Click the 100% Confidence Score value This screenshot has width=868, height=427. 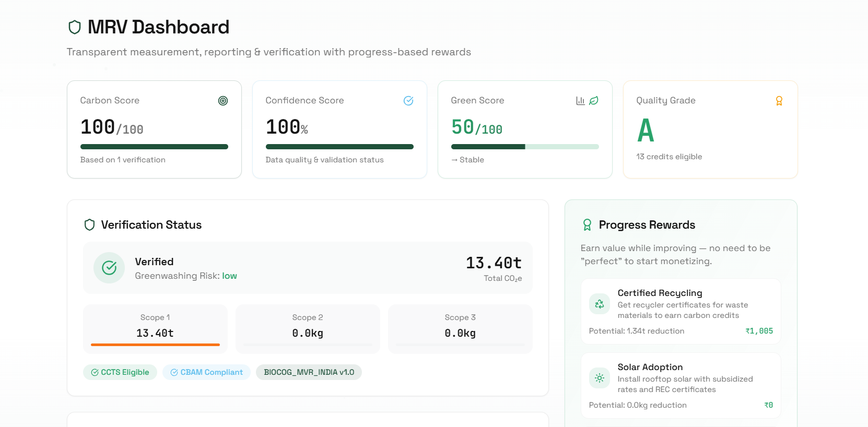287,127
